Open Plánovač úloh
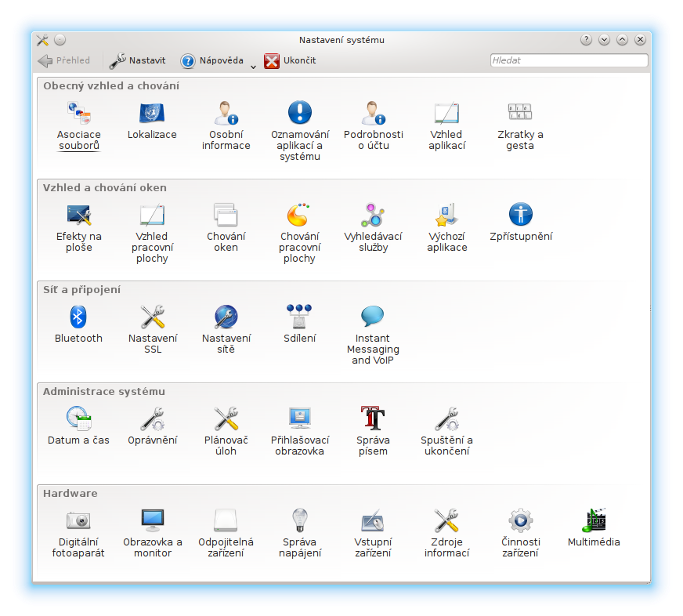 coord(226,432)
